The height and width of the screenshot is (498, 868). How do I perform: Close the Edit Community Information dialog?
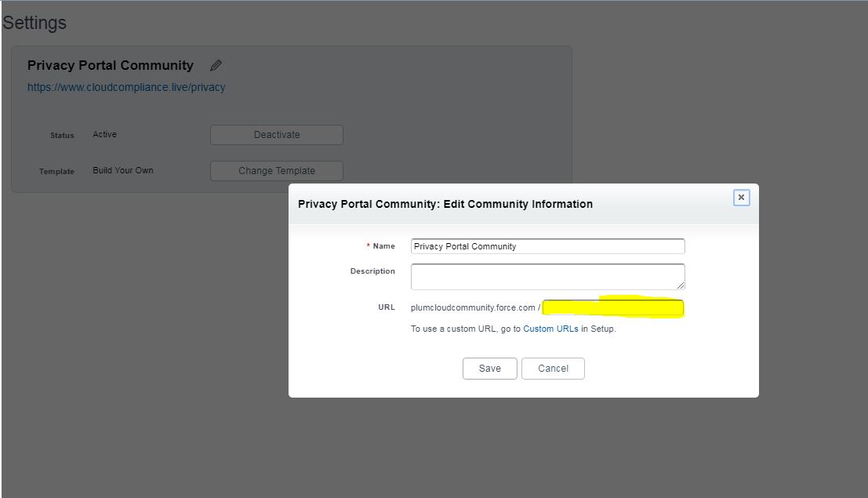tap(741, 198)
